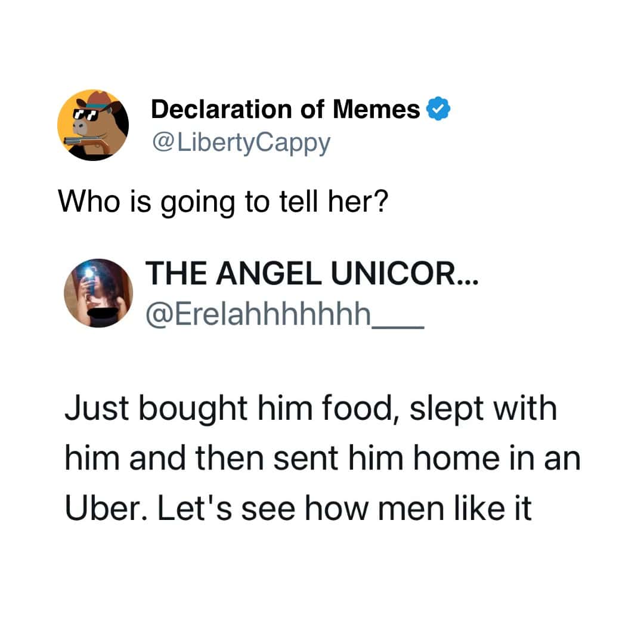Open the mirror selfie profile picture
Screen dimensions: 644x644
click(98, 293)
